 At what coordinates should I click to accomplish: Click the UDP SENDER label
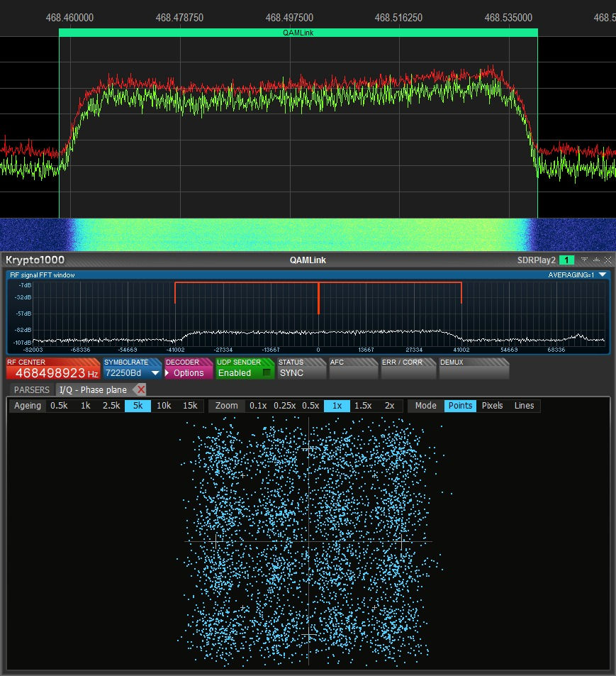coord(239,362)
